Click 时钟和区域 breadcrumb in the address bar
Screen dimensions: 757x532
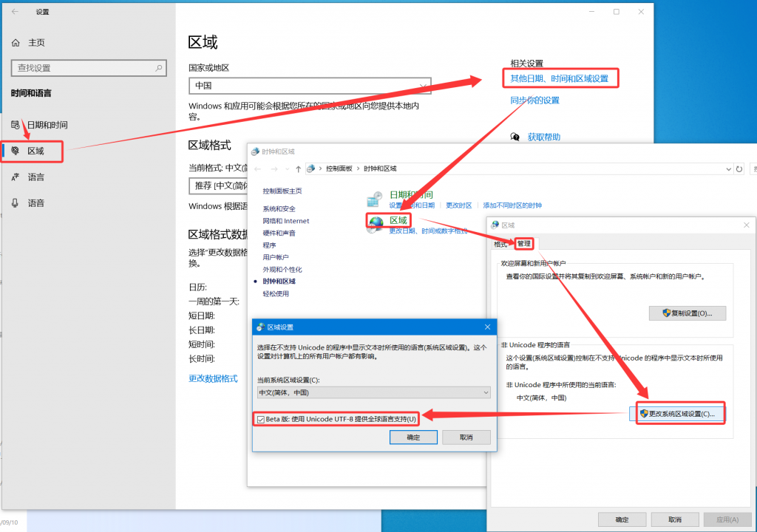pyautogui.click(x=380, y=168)
